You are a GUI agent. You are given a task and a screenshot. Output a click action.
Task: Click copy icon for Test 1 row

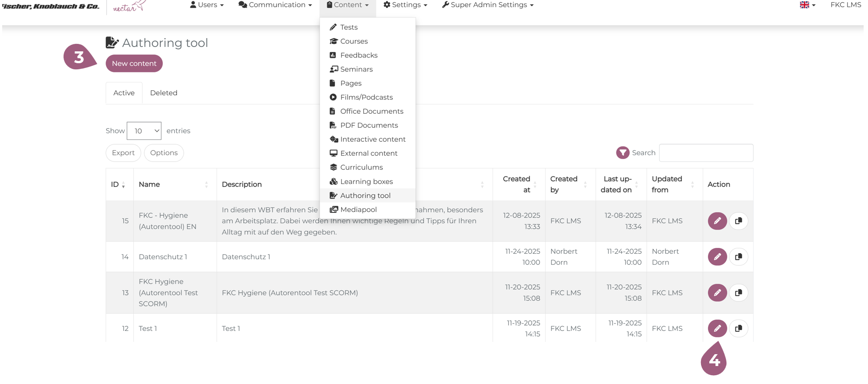pyautogui.click(x=738, y=328)
